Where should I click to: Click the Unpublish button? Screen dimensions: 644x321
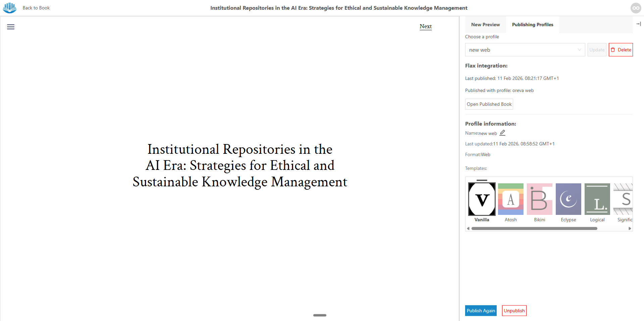tap(514, 311)
